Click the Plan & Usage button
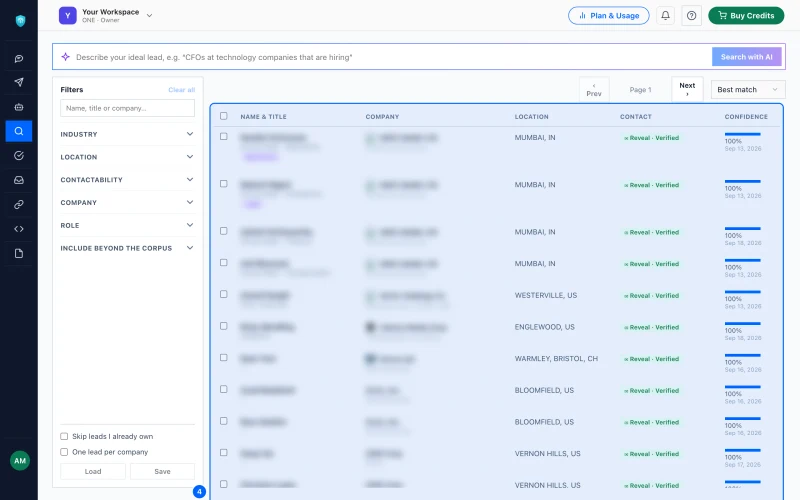This screenshot has height=500, width=800. pyautogui.click(x=609, y=15)
